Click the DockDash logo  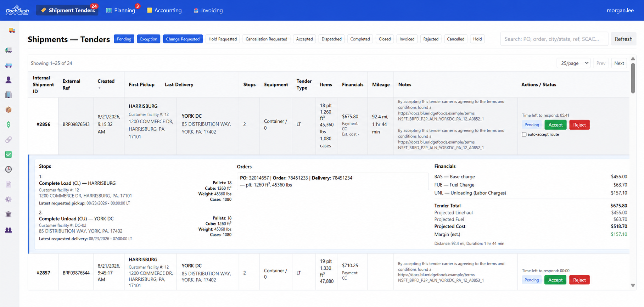click(17, 10)
